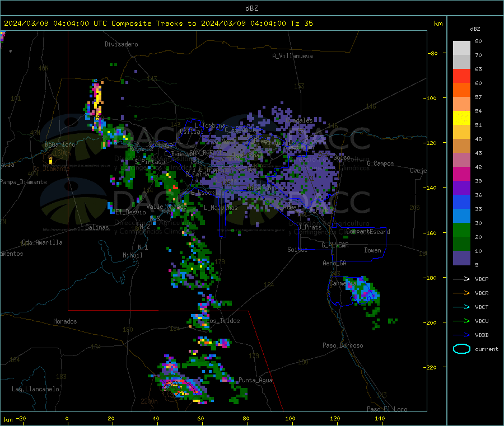The width and height of the screenshot is (504, 426).
Task: Click the 'Aero_GA' map label
Action: (335, 263)
